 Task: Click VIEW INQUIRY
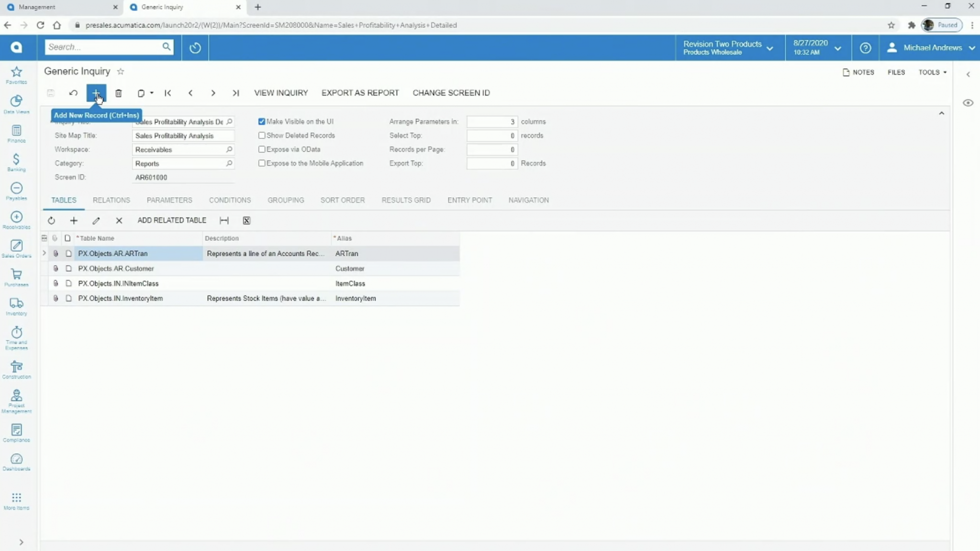pos(280,93)
